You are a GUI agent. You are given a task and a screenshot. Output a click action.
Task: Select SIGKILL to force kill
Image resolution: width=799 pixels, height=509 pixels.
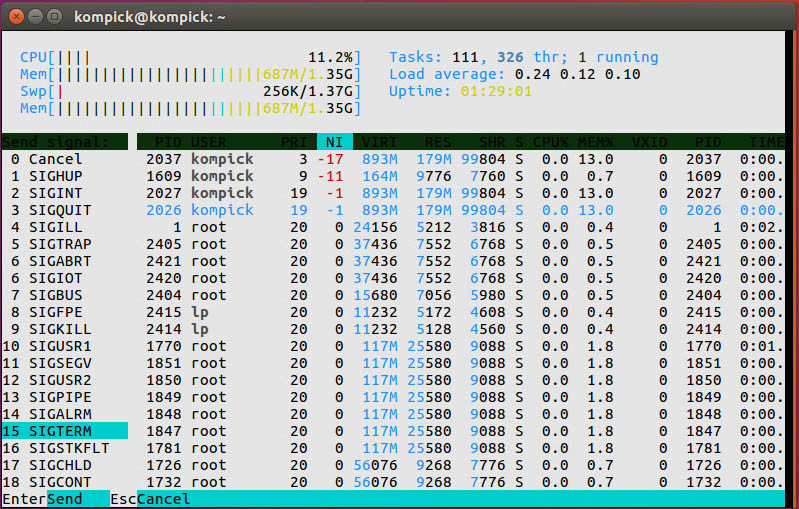point(65,329)
